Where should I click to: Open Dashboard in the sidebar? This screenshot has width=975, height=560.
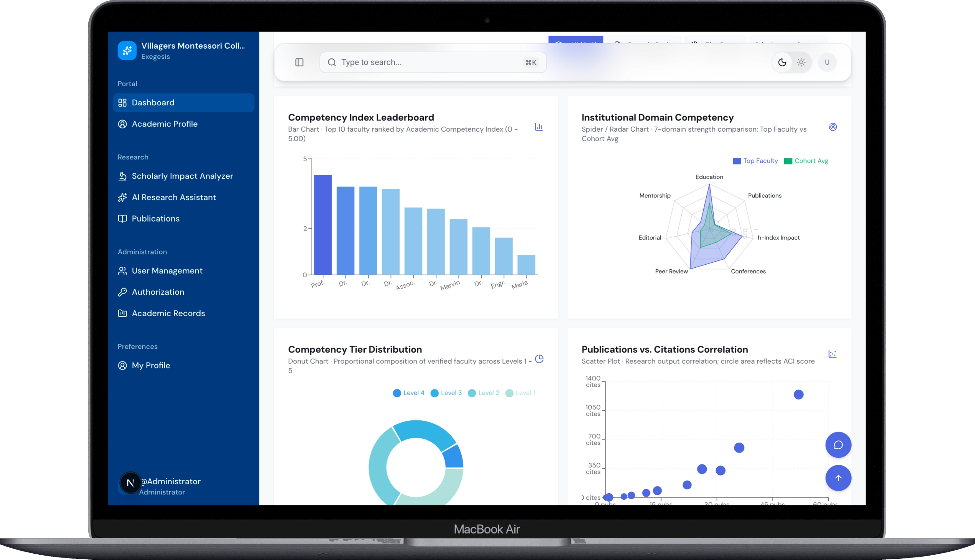[x=183, y=103]
